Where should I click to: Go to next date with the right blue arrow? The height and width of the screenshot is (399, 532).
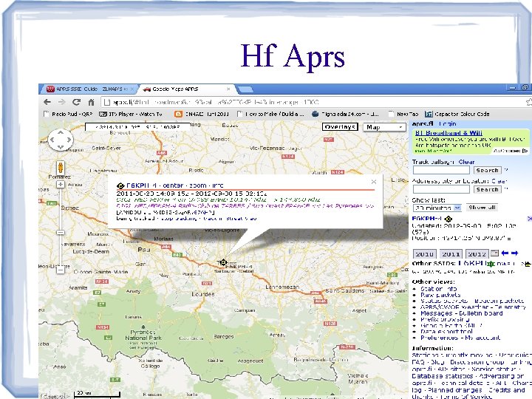tap(515, 253)
